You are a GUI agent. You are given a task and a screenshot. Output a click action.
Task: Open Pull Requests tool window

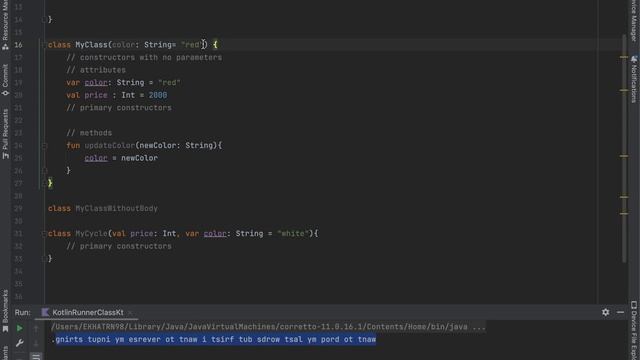5,134
